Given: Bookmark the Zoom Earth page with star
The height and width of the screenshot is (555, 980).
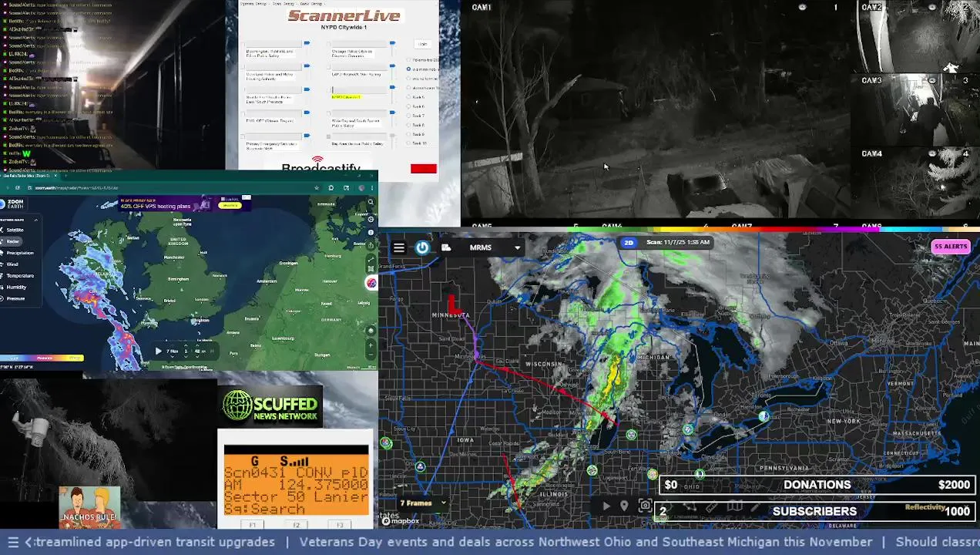Looking at the screenshot, I should 317,188.
